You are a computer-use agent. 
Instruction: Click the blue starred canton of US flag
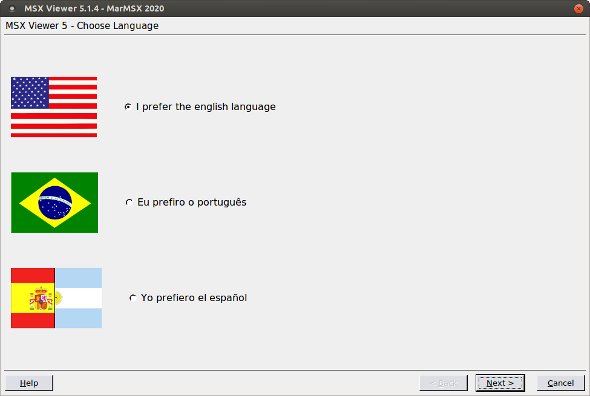tap(30, 93)
